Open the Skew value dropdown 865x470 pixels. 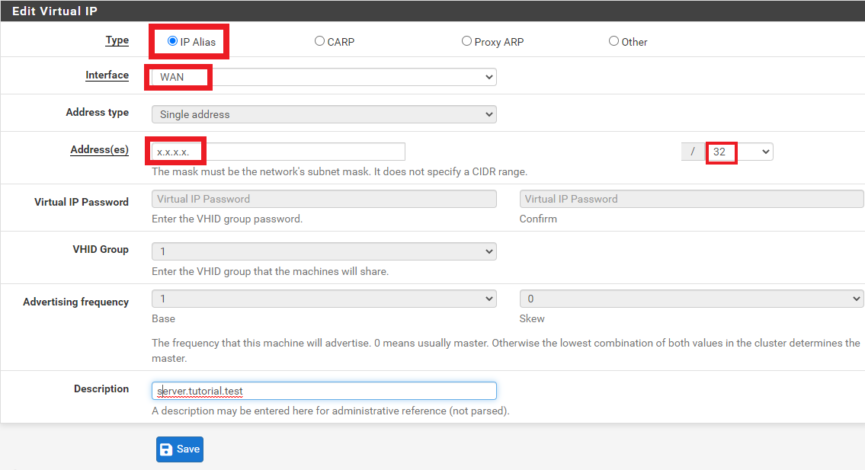692,299
